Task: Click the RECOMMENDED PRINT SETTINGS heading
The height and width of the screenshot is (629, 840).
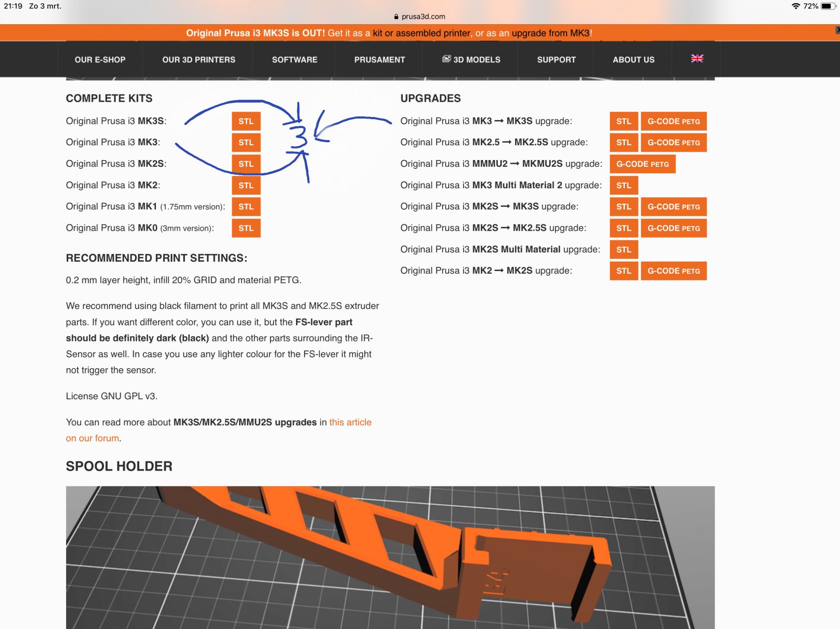Action: [156, 258]
